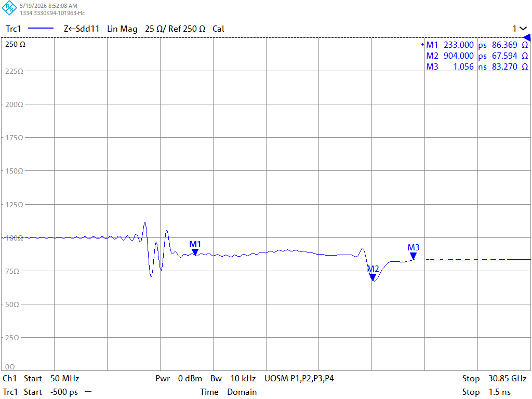
Task: Click the Trc1 blue line color sample
Action: click(41, 29)
